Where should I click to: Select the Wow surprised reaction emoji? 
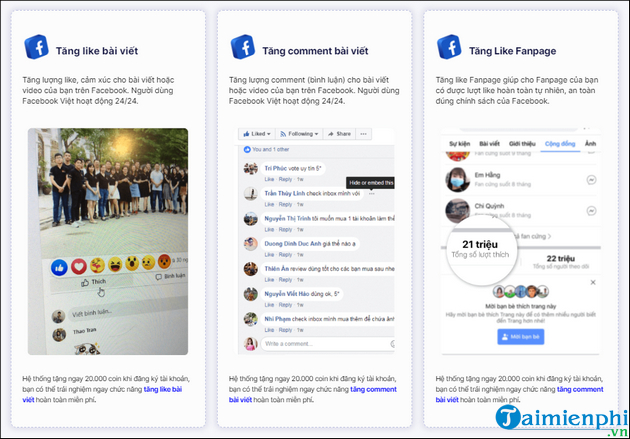coord(132,263)
